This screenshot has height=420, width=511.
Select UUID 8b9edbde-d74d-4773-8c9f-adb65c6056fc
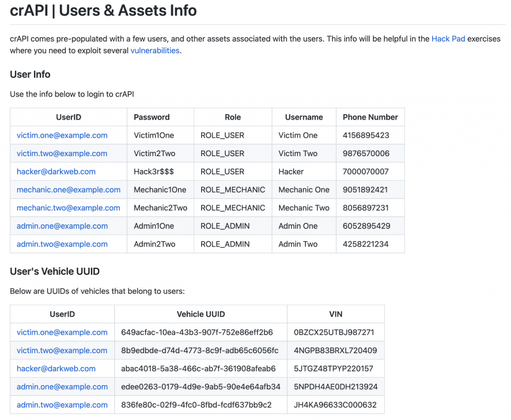click(200, 351)
